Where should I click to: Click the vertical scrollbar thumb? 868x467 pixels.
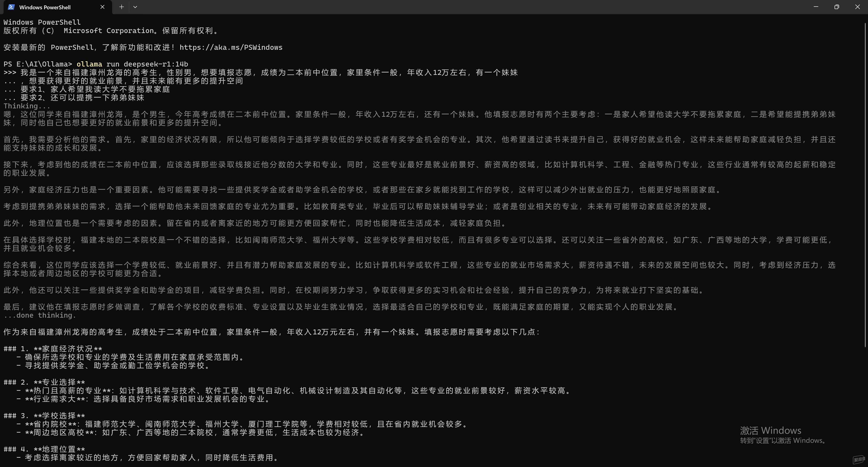click(x=865, y=185)
